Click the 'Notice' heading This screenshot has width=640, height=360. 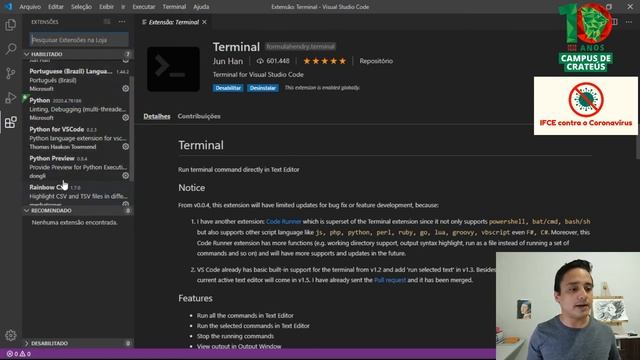(x=191, y=188)
